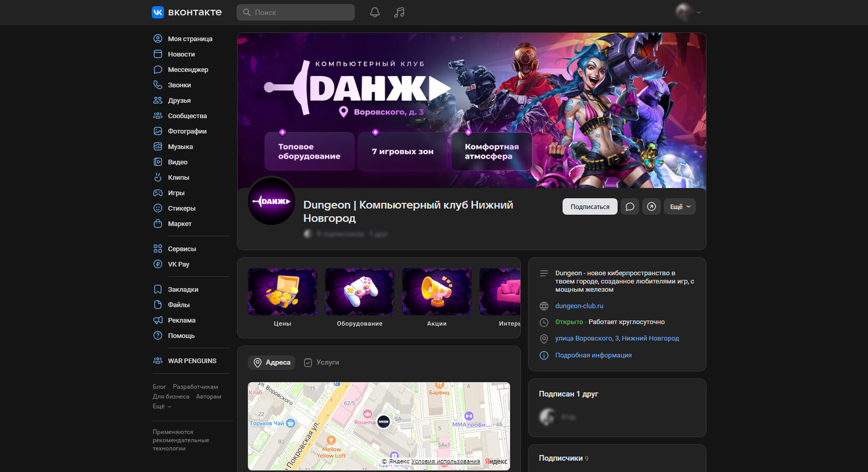Click the share arrow icon beside Подписаться

(652, 207)
